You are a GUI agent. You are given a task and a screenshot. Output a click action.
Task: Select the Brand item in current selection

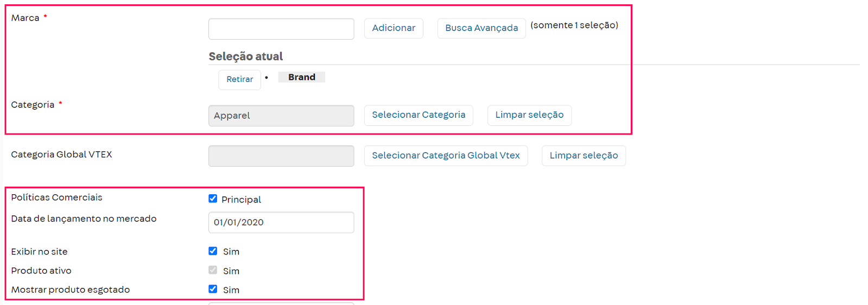click(301, 77)
